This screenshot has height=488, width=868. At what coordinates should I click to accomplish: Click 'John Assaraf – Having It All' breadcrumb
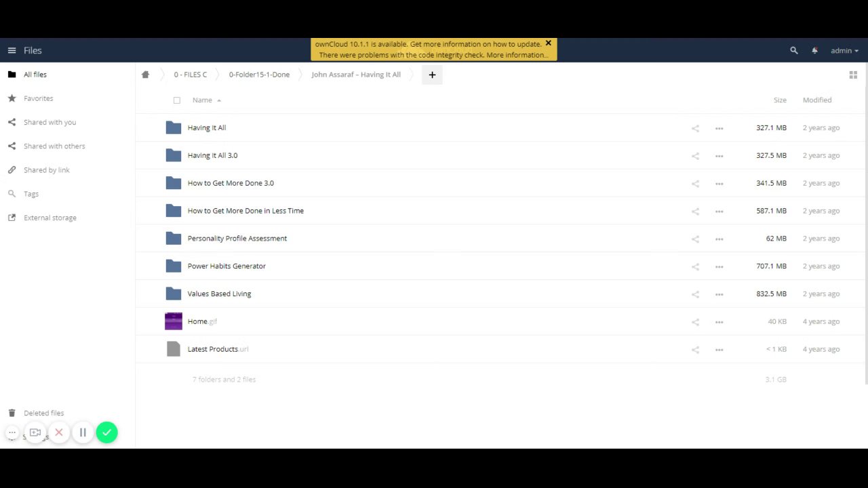[x=356, y=75]
